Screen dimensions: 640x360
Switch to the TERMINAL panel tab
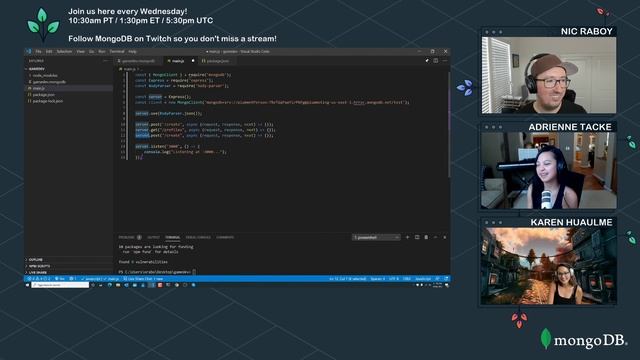click(x=172, y=237)
